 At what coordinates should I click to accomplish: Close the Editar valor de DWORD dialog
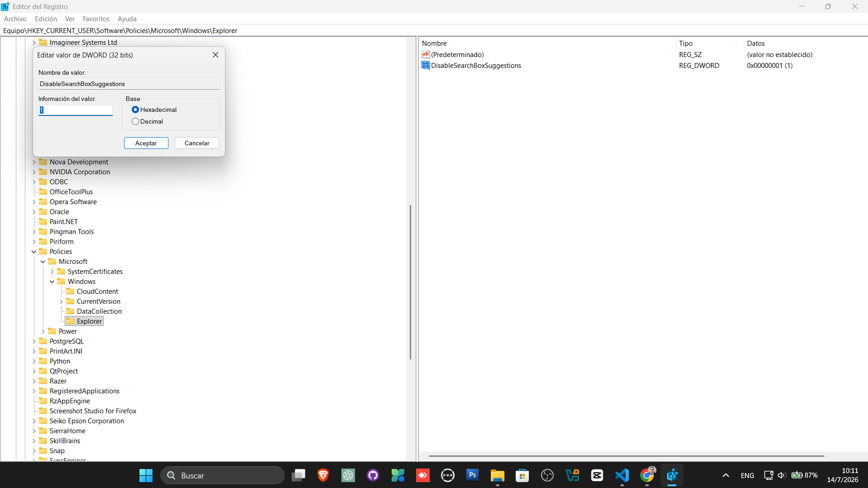[x=216, y=55]
